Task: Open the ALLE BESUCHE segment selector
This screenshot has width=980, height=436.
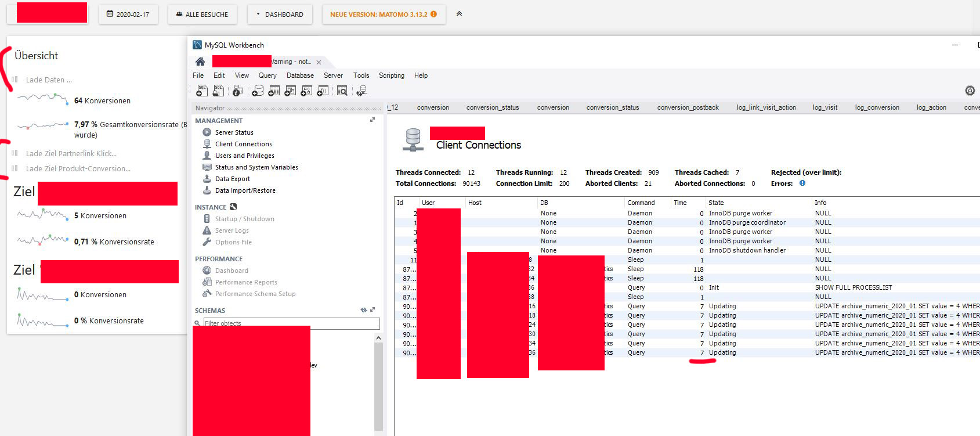Action: tap(202, 15)
